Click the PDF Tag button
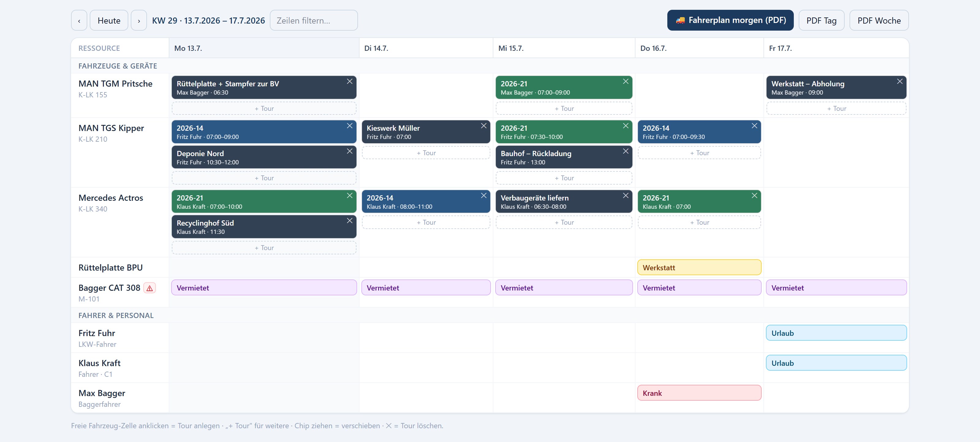The width and height of the screenshot is (980, 442). (821, 21)
